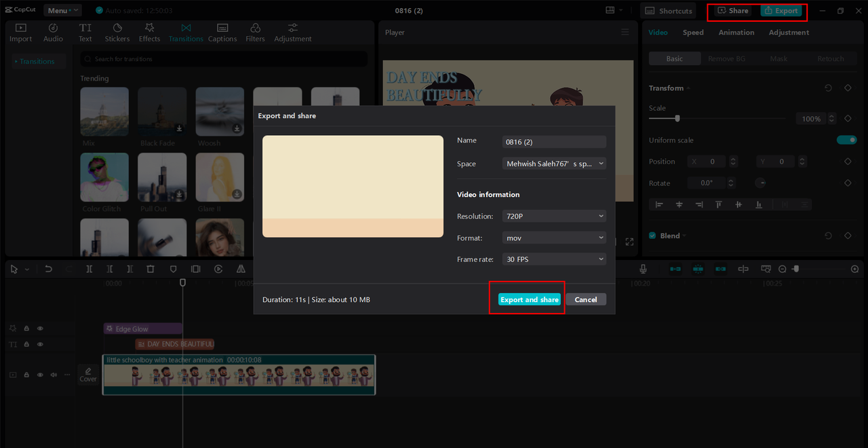Click the Scale percentage stepper arrows
This screenshot has width=868, height=448.
click(832, 118)
